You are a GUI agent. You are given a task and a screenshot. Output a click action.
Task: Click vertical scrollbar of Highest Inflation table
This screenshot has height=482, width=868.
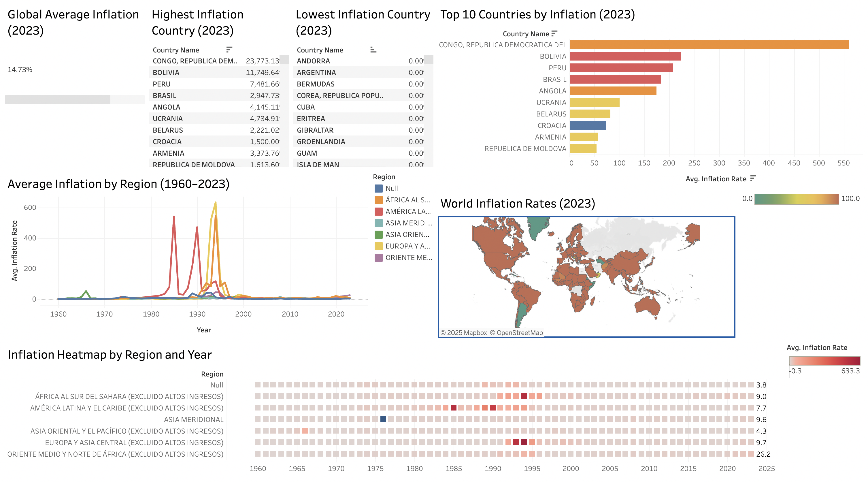pos(284,60)
